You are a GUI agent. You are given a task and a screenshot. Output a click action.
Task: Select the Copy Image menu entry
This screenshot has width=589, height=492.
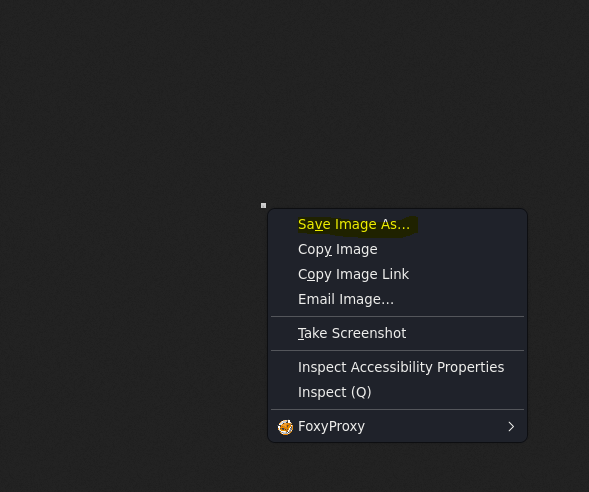click(397, 249)
